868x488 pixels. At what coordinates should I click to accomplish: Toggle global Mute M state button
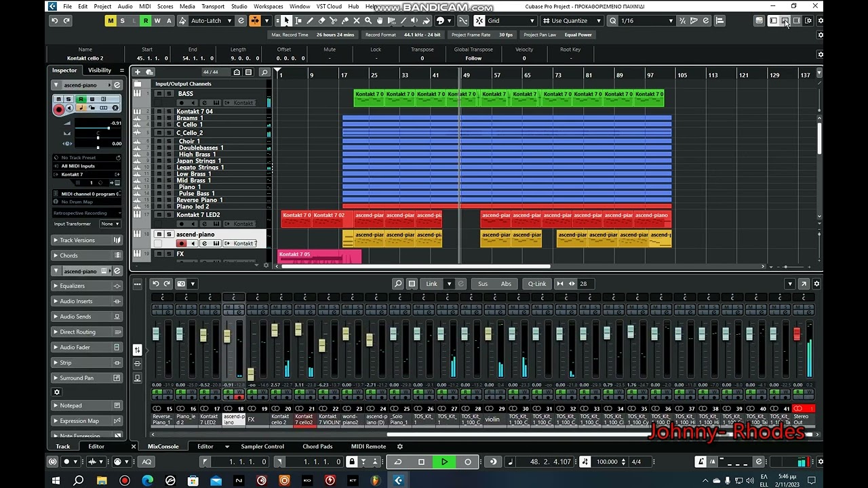111,21
